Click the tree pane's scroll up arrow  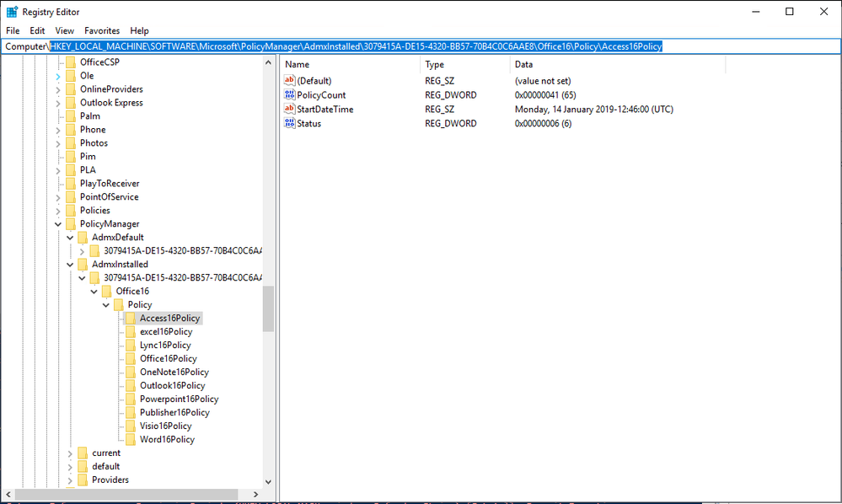[269, 63]
